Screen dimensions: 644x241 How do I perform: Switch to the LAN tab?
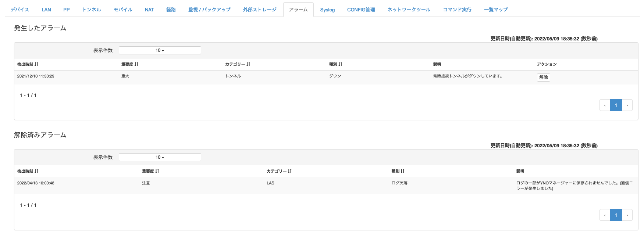tap(46, 10)
